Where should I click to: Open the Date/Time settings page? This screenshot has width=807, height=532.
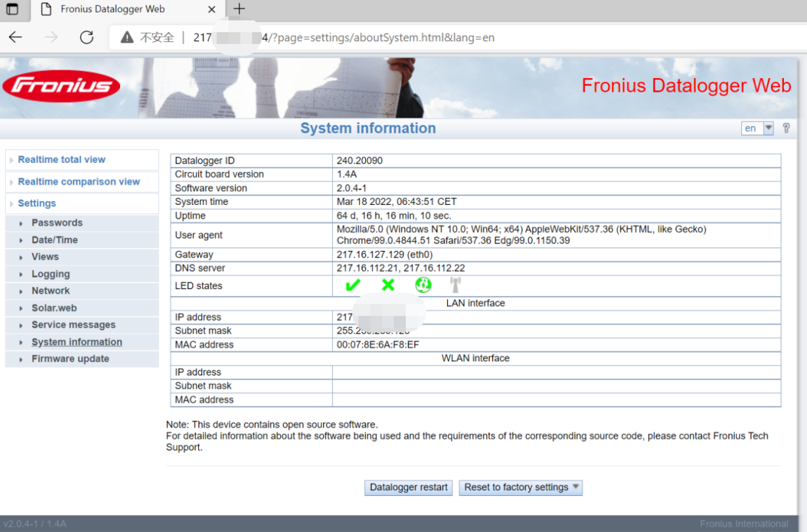coord(55,240)
